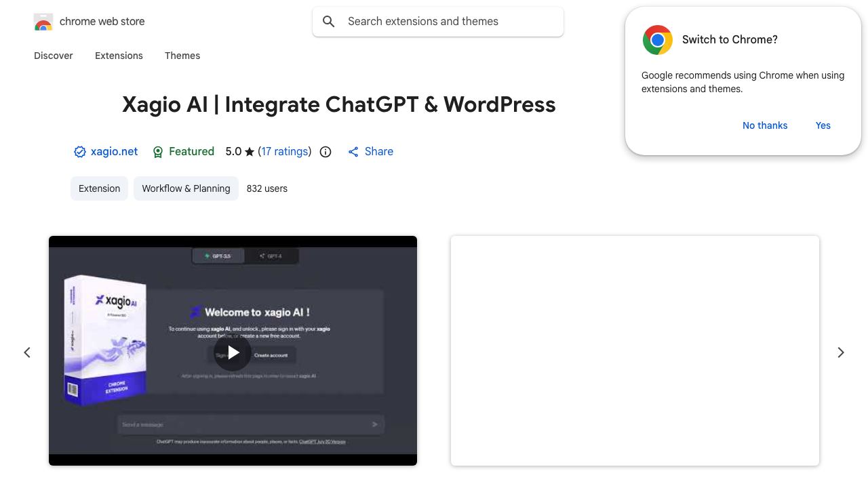Viewport: 868px width, 488px height.
Task: Open the Chrome Web Store logo
Action: pos(43,22)
